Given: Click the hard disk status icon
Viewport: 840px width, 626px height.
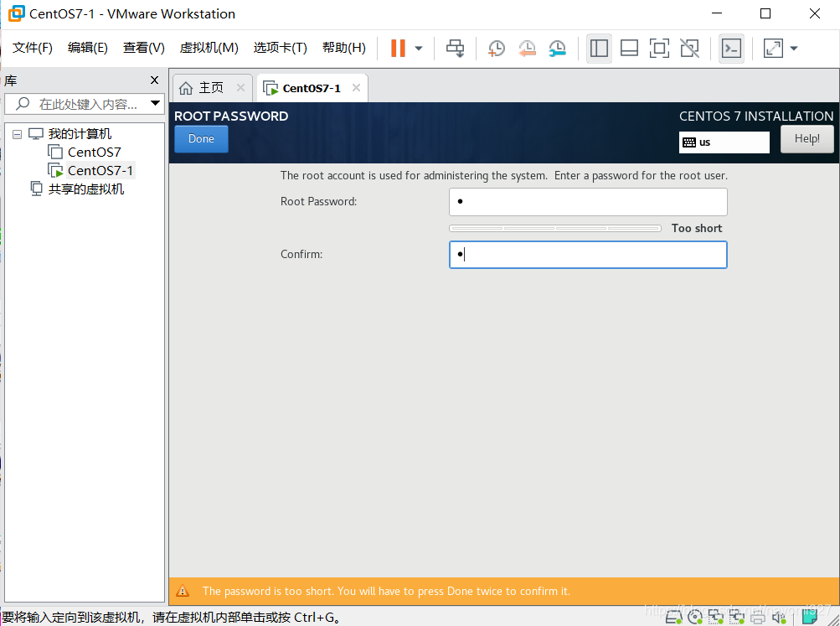Looking at the screenshot, I should coord(673,618).
